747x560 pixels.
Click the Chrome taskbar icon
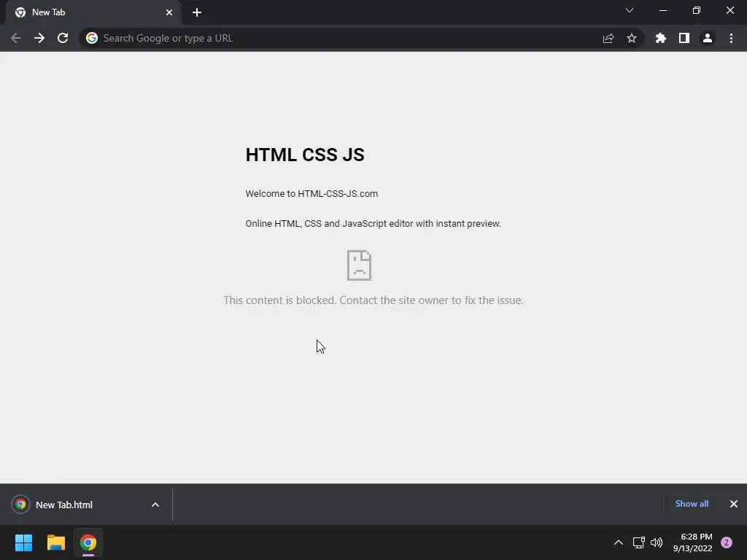point(88,542)
